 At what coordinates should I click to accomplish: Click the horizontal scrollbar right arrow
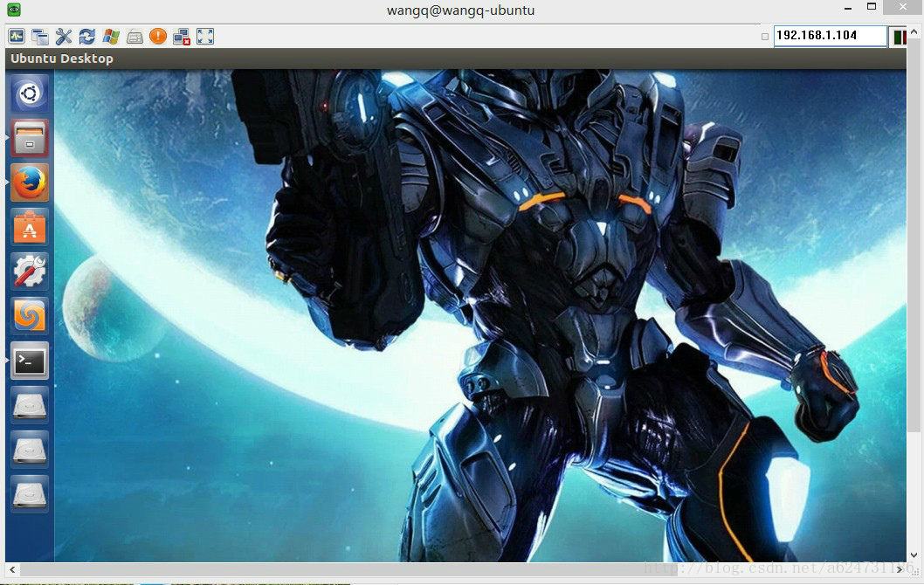pos(900,569)
